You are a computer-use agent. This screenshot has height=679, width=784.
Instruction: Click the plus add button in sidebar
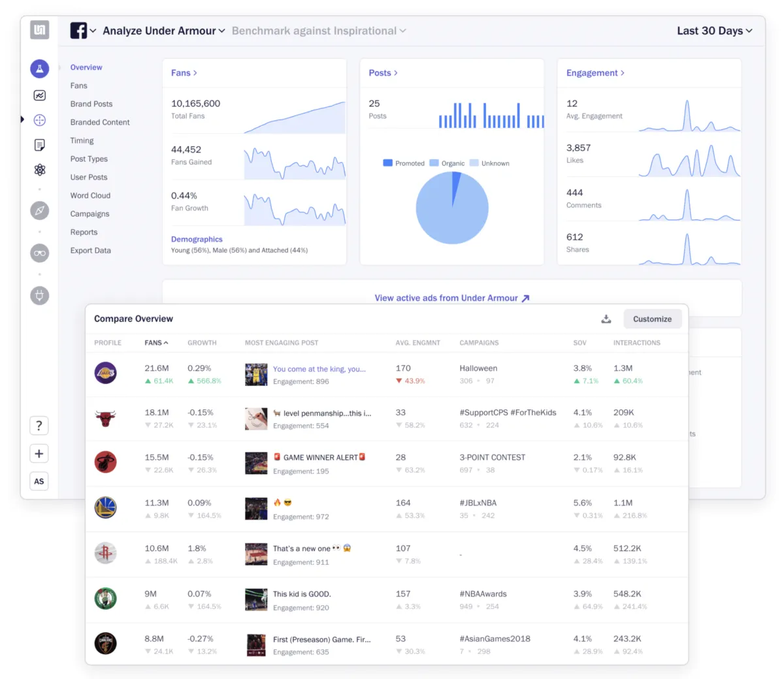point(39,454)
